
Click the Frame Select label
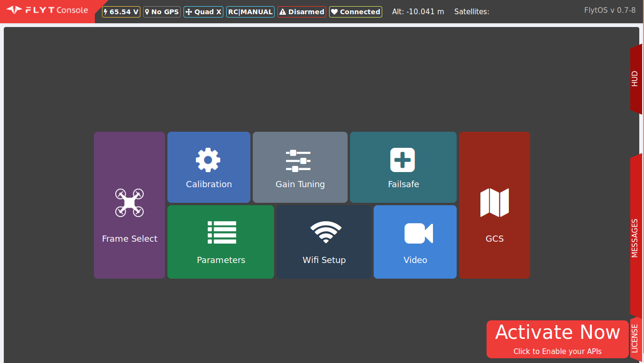tap(129, 239)
